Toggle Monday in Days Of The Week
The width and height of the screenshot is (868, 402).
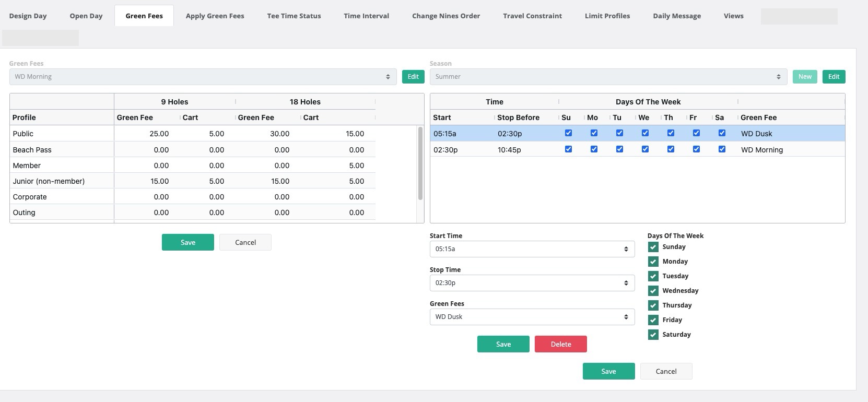(x=653, y=262)
